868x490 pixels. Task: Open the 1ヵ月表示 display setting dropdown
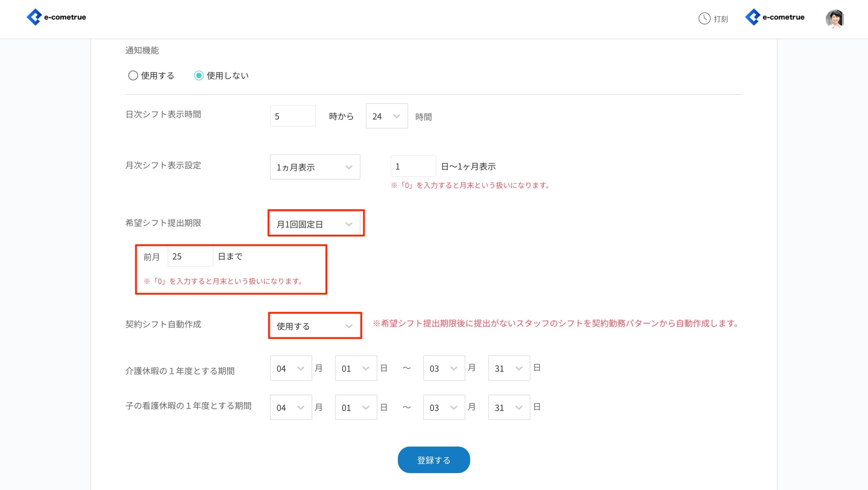[315, 167]
